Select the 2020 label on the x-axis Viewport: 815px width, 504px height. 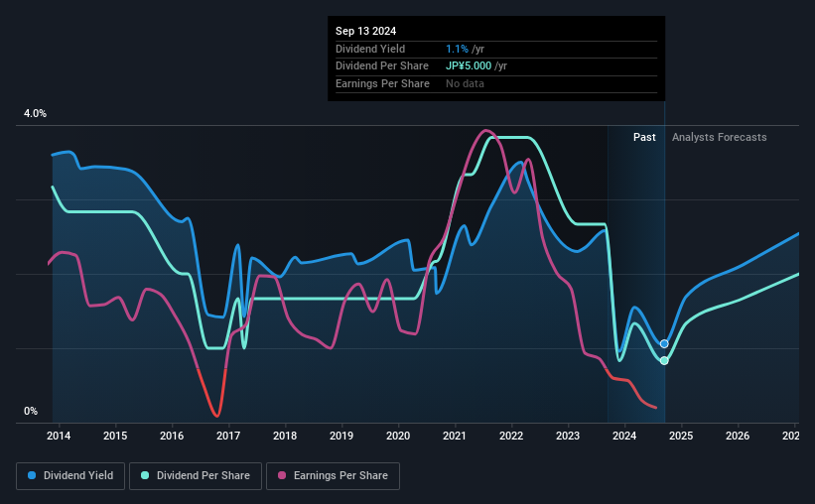(x=398, y=436)
